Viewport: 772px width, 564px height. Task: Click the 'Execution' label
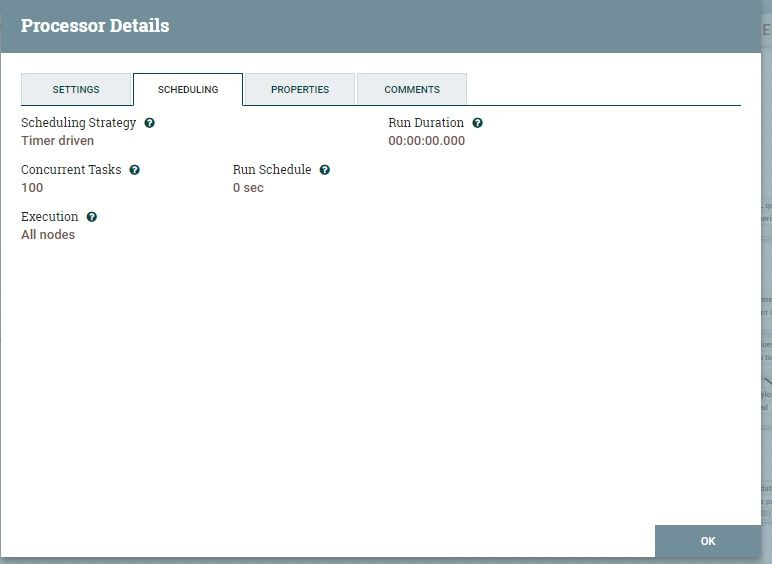point(49,217)
